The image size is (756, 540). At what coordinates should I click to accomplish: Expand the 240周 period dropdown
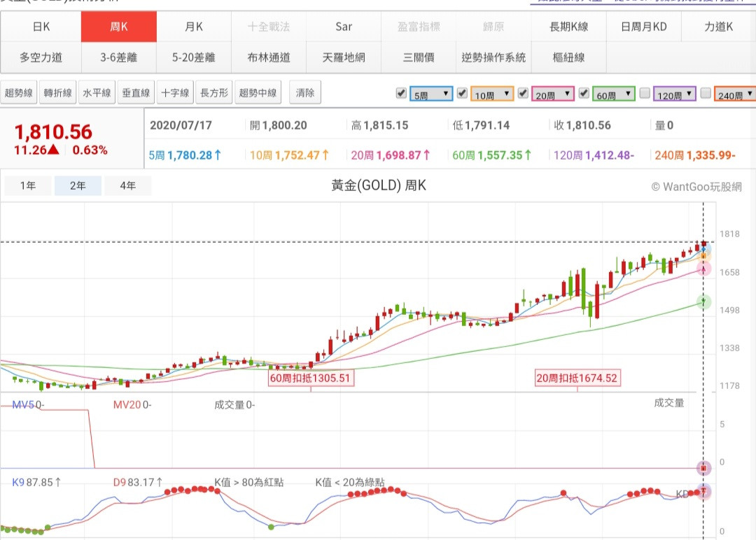tap(735, 94)
